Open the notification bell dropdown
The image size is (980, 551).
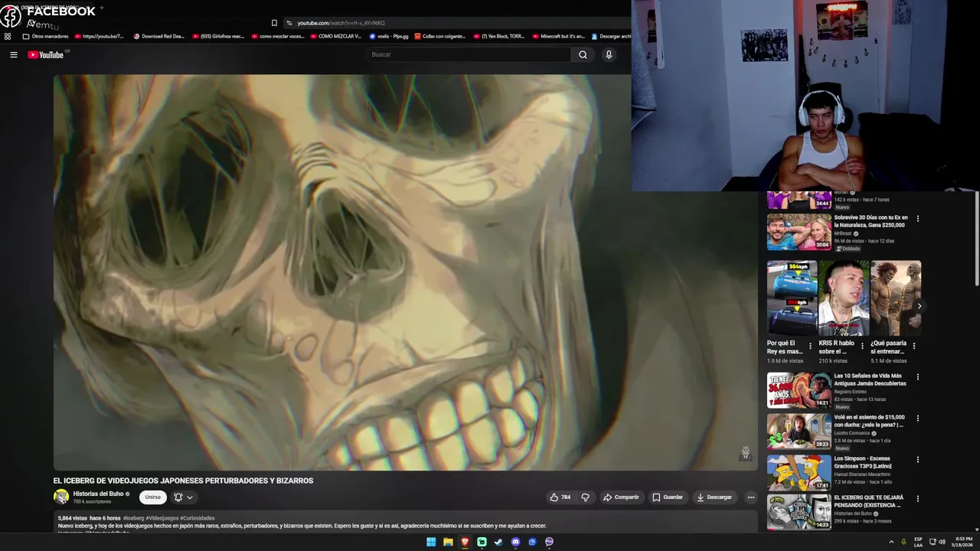183,497
